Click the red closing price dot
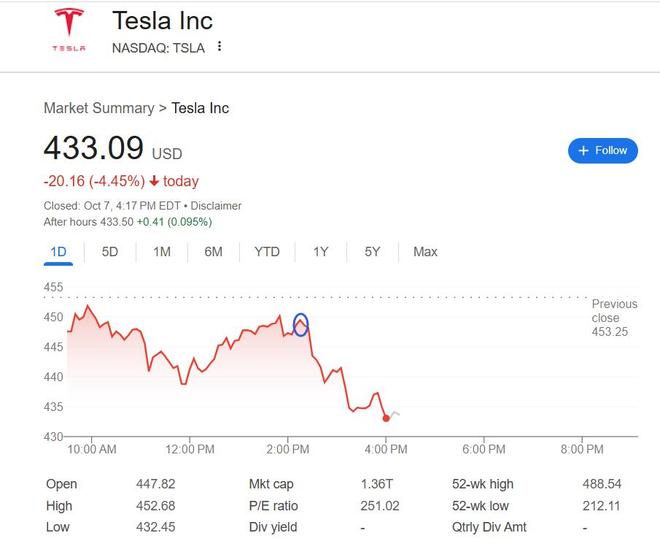660x541 pixels. pos(386,418)
